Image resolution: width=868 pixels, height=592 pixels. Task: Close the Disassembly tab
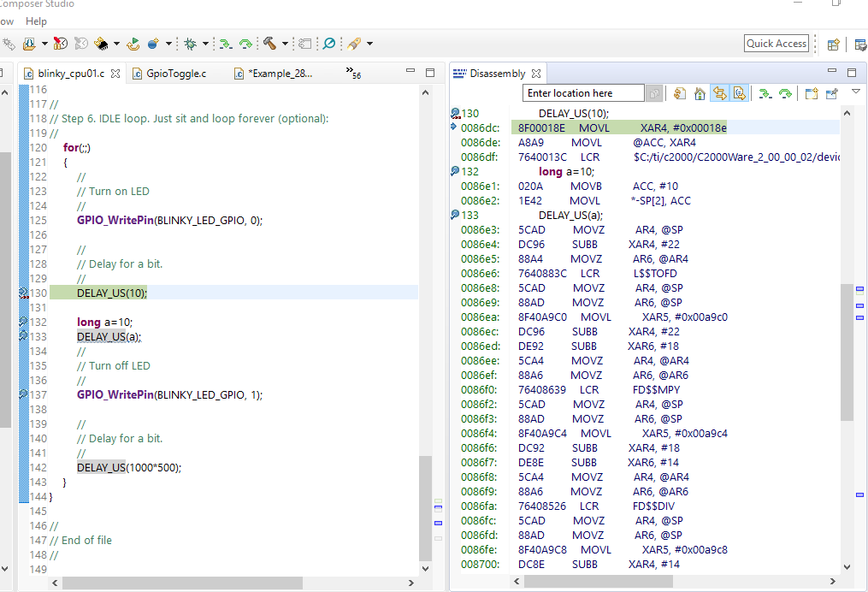536,74
